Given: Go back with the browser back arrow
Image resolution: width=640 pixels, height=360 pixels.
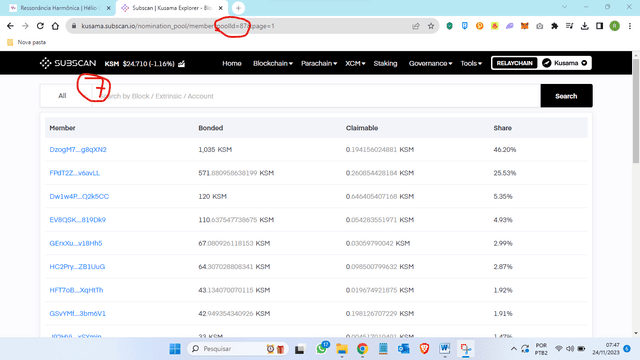Looking at the screenshot, I should point(10,26).
